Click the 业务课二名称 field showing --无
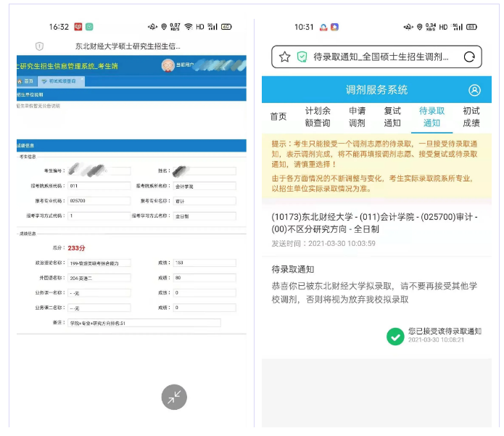 tap(99, 308)
